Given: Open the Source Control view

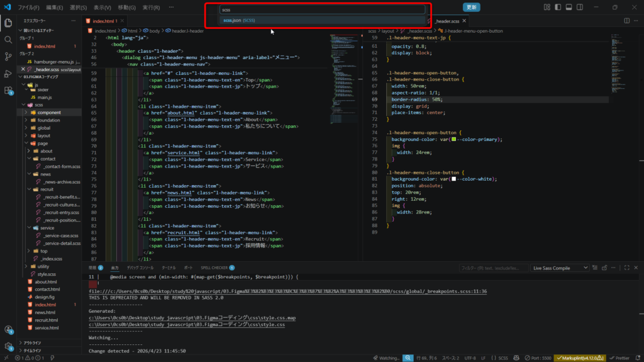Looking at the screenshot, I should (8, 56).
